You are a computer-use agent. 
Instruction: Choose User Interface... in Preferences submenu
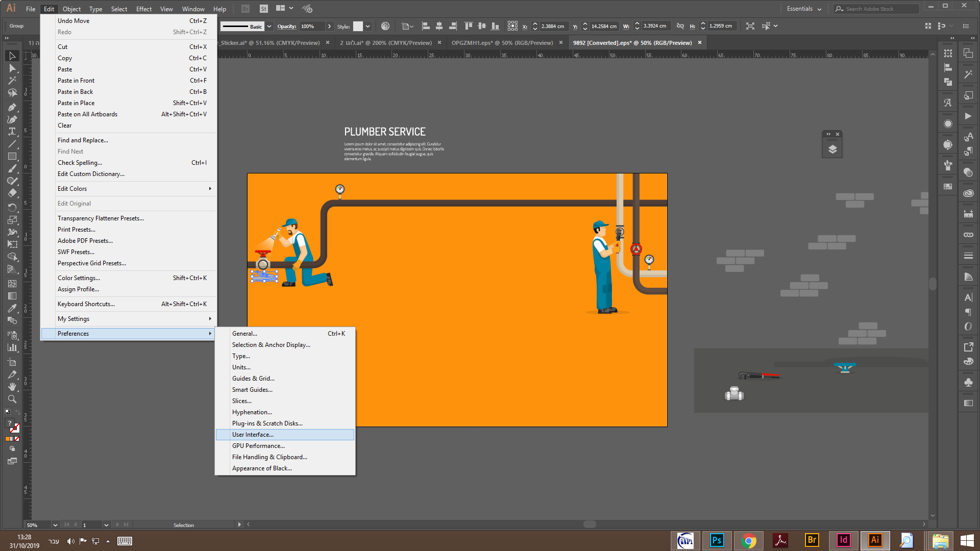point(253,435)
